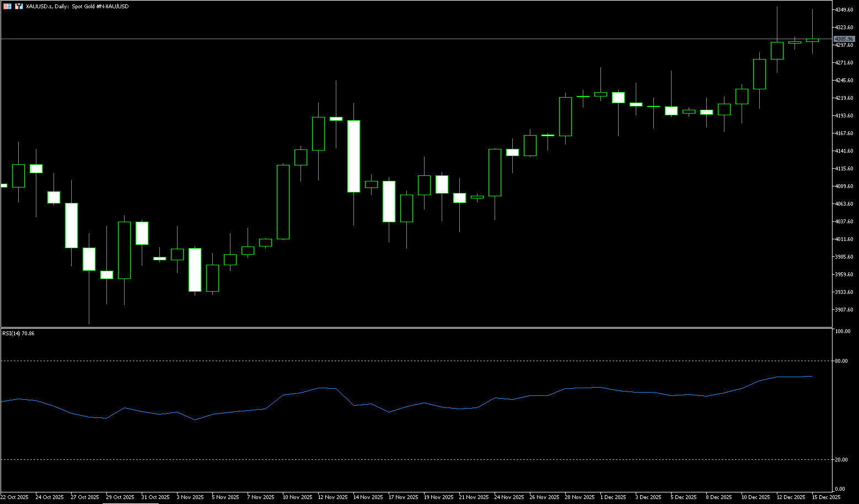Screen dimensions: 859x504
Task: Select the RSI(14) indicator label
Action: [x=18, y=334]
